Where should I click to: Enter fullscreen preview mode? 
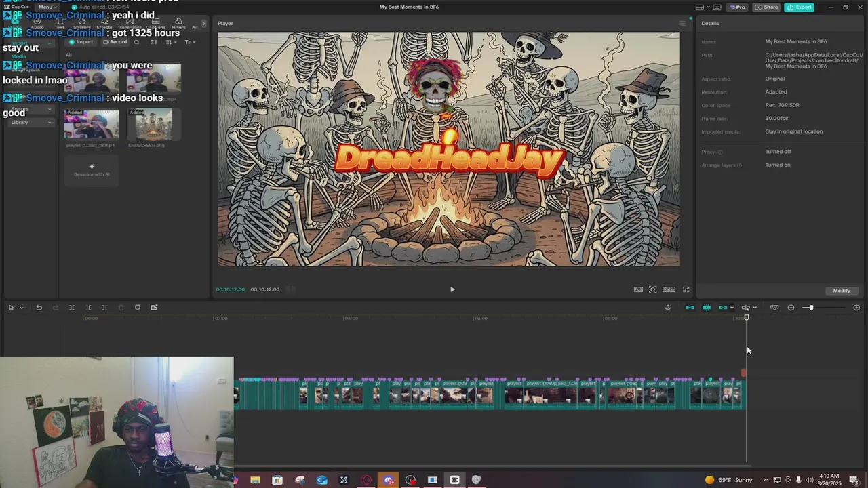click(686, 289)
